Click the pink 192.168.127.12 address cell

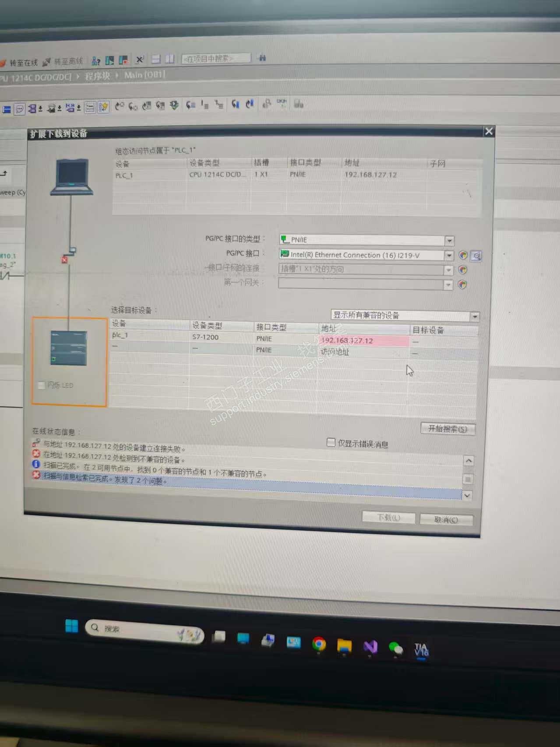[x=363, y=340]
